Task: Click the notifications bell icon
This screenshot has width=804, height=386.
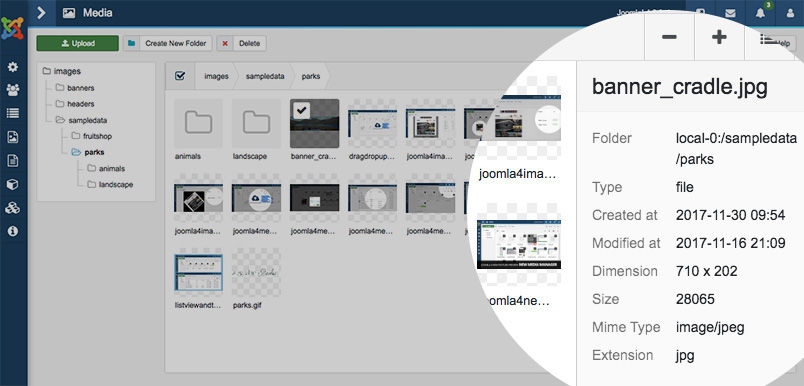Action: [x=760, y=13]
